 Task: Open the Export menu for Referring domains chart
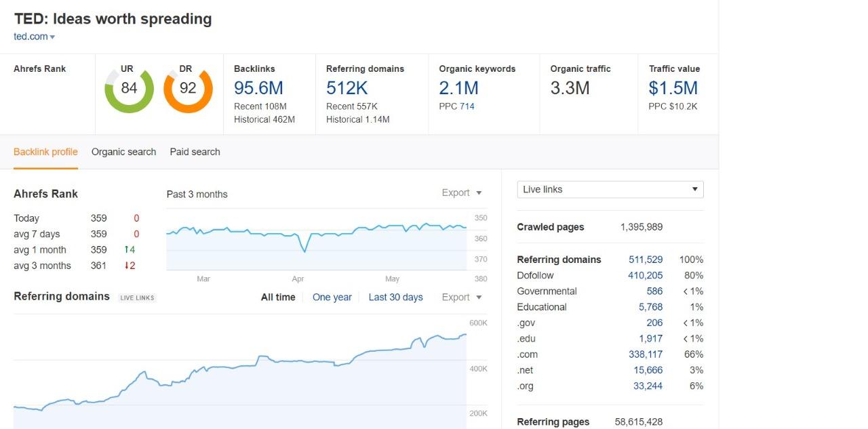coord(461,297)
